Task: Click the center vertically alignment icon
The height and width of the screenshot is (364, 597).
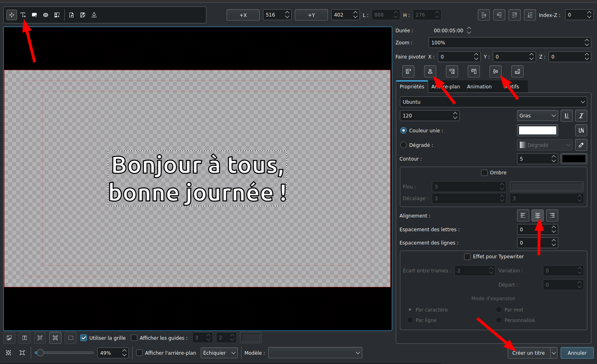Action: [496, 71]
